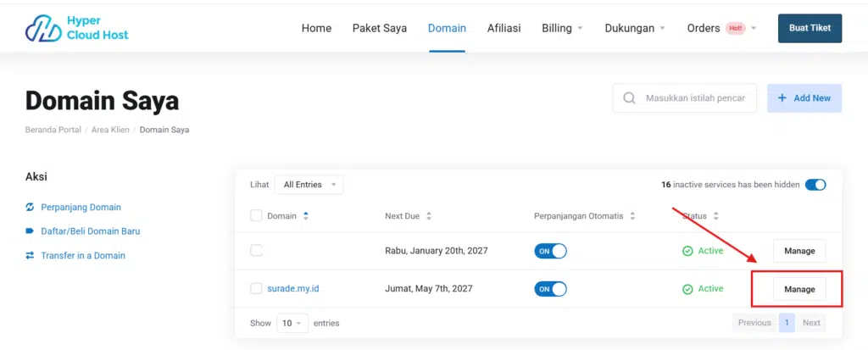
Task: Open the All Entries filter dropdown
Action: [309, 185]
